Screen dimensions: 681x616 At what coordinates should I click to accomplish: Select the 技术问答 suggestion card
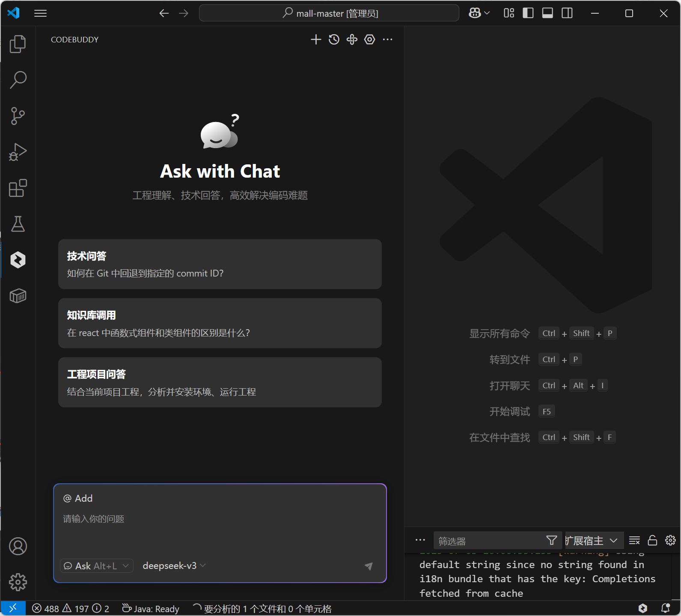click(x=220, y=264)
